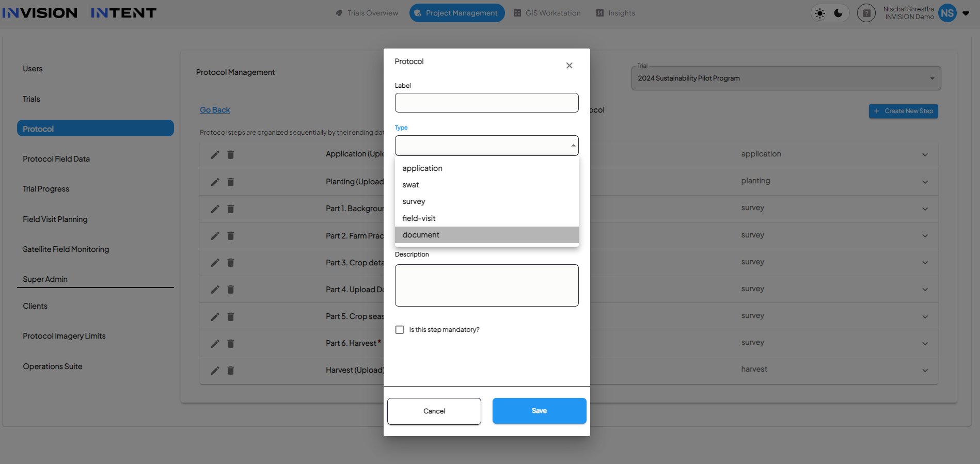Expand the application row chevron
Image resolution: width=980 pixels, height=464 pixels.
[925, 155]
